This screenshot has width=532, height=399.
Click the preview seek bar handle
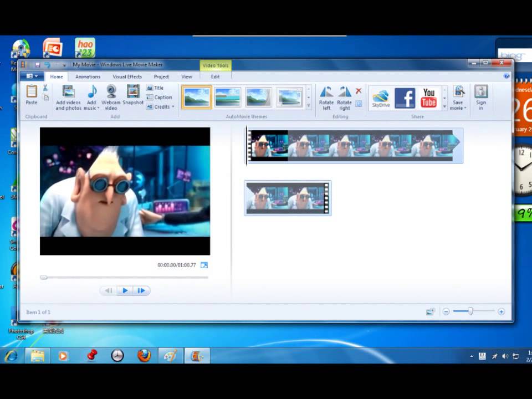43,278
